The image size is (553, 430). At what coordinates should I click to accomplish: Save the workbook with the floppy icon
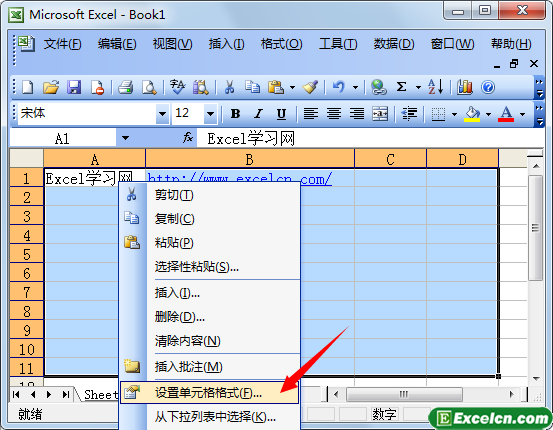coord(74,87)
